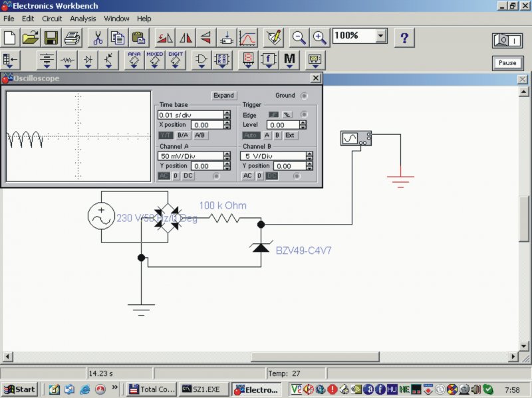Expand the oscilloscope display

point(223,96)
